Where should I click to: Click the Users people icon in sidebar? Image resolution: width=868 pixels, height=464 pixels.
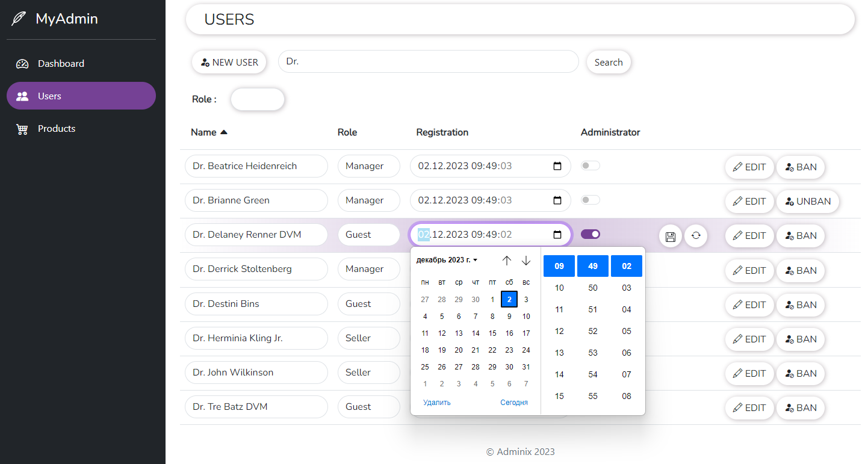(22, 96)
